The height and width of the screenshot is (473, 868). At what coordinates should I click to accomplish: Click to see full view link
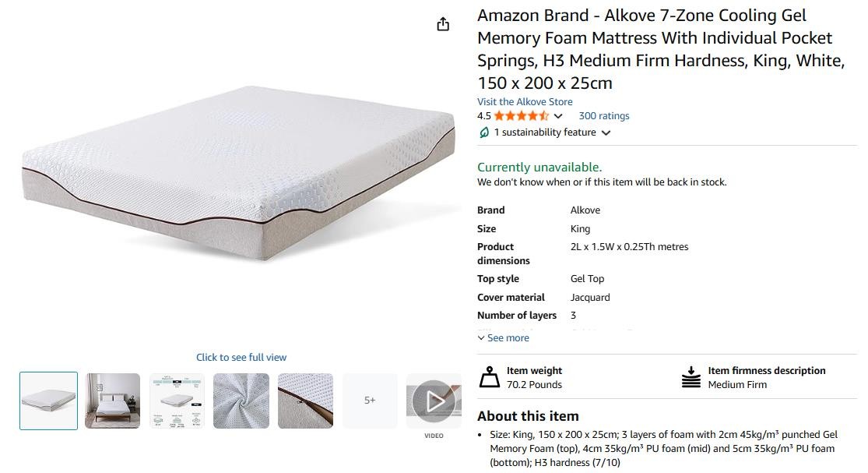(x=241, y=358)
